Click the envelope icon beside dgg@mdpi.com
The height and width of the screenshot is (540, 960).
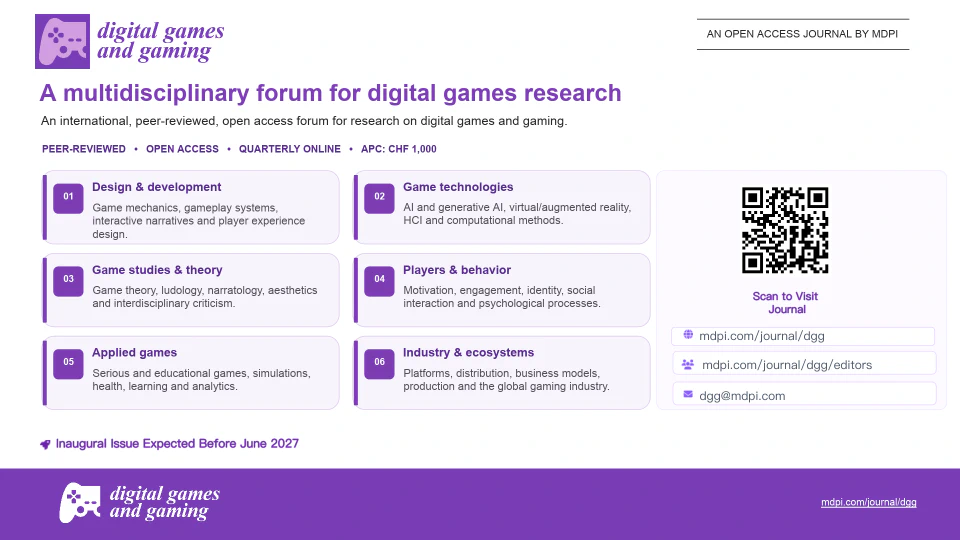688,394
